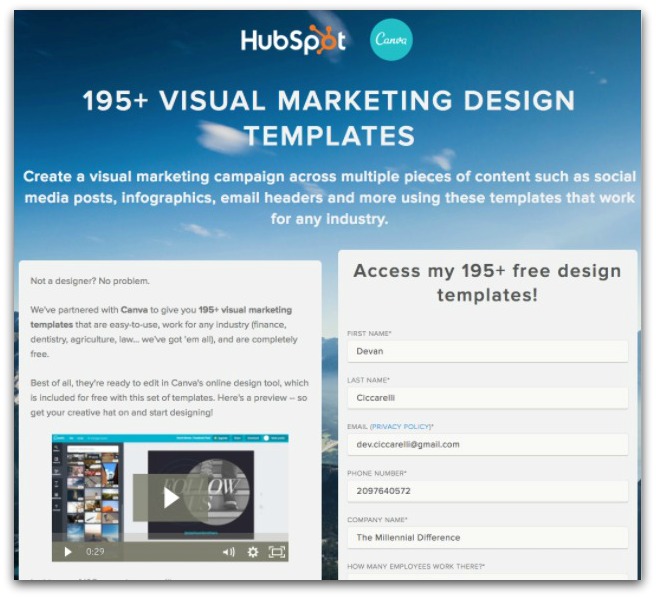Click the First Name field containing Devan

(487, 352)
